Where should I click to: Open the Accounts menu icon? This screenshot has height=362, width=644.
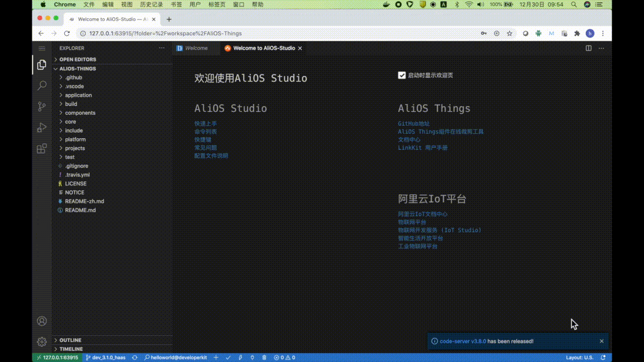point(42,321)
